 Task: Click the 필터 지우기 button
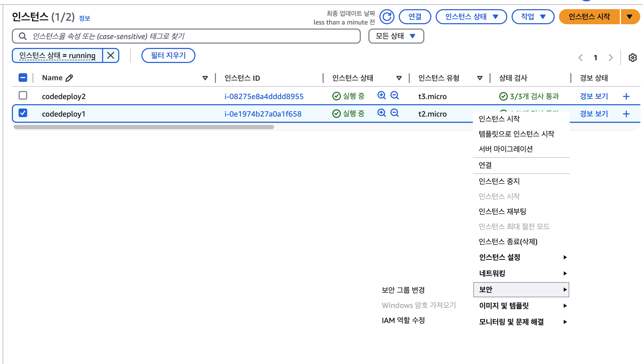(168, 55)
